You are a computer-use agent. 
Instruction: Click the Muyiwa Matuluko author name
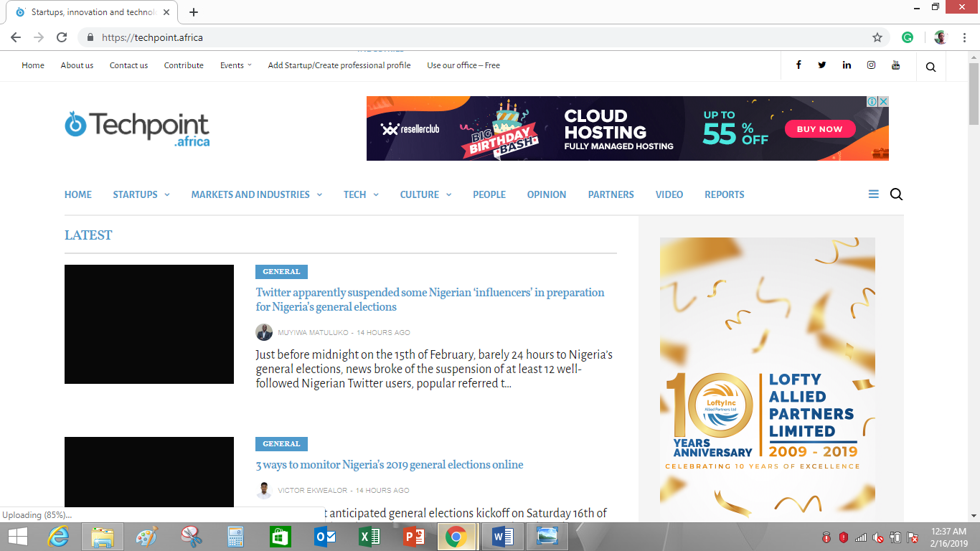tap(314, 333)
